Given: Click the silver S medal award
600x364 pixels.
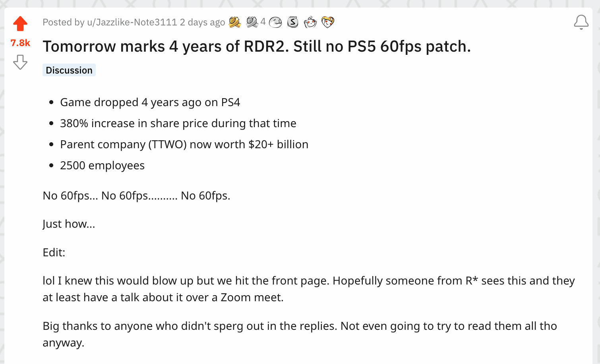Looking at the screenshot, I should pyautogui.click(x=293, y=22).
